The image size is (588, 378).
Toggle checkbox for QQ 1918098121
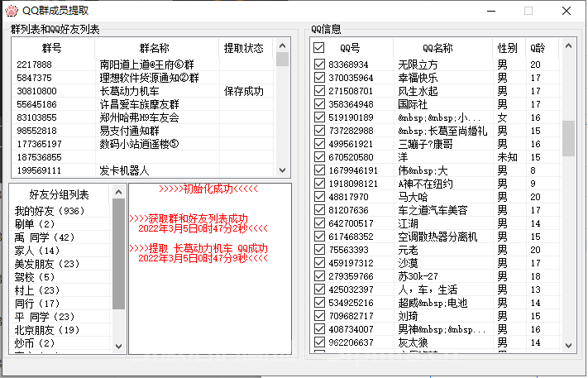(x=319, y=184)
